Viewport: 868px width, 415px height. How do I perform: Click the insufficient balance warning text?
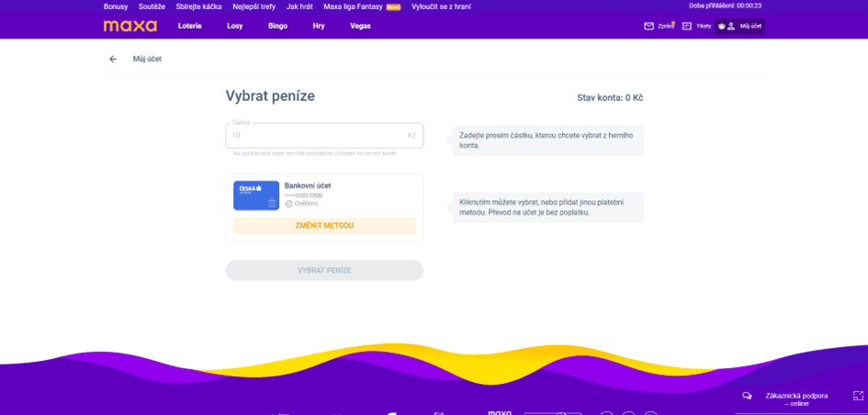click(315, 153)
